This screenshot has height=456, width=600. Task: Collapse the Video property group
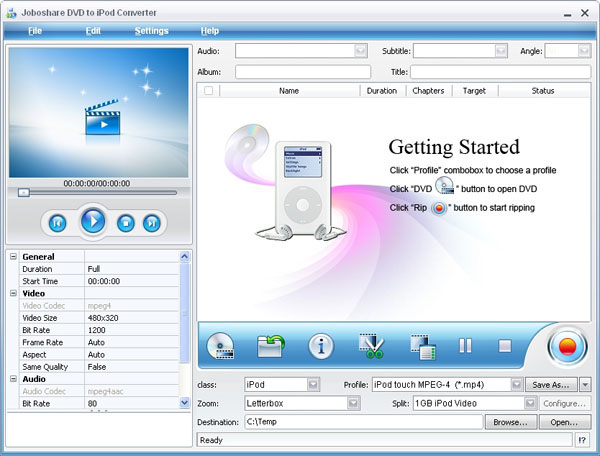point(13,293)
